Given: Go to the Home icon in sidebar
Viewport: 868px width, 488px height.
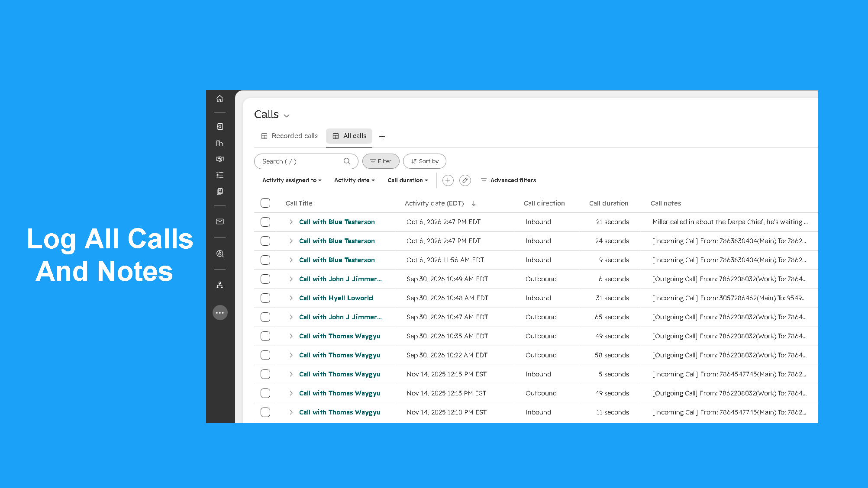Looking at the screenshot, I should tap(220, 99).
